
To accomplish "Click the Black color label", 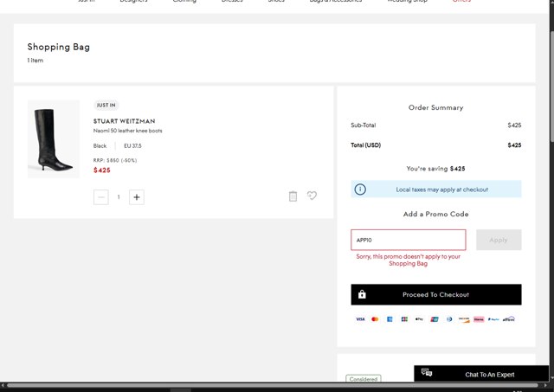I will click(100, 146).
